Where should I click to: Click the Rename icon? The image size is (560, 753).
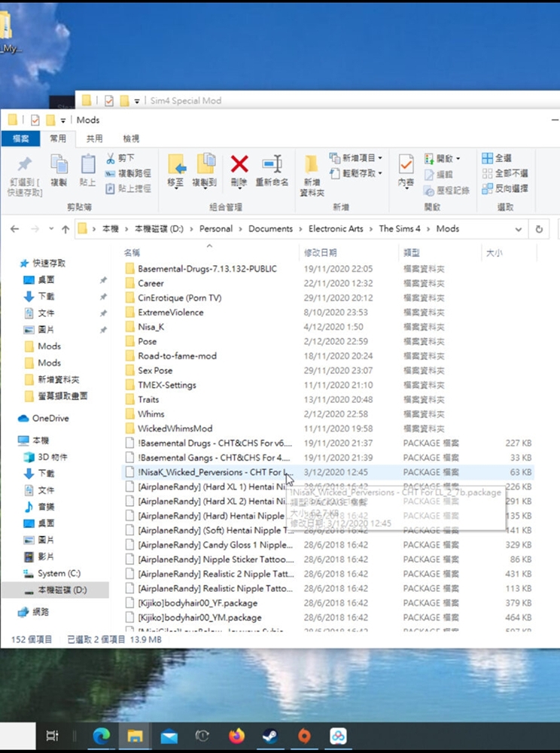[272, 164]
